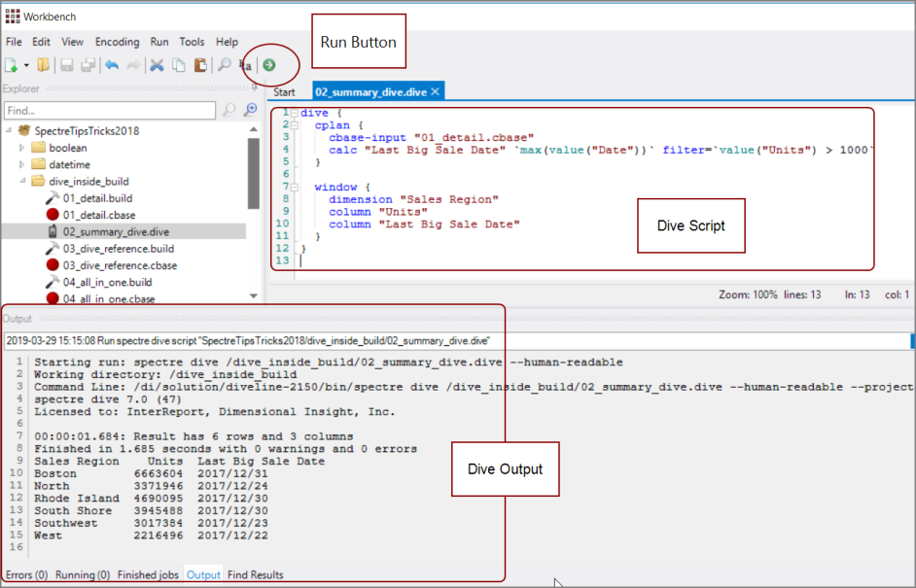916x588 pixels.
Task: Open a file using the folder toolbar icon
Action: pos(42,65)
